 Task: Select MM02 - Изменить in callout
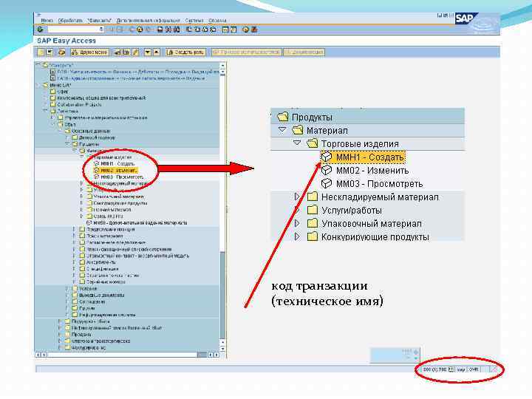[x=372, y=171]
